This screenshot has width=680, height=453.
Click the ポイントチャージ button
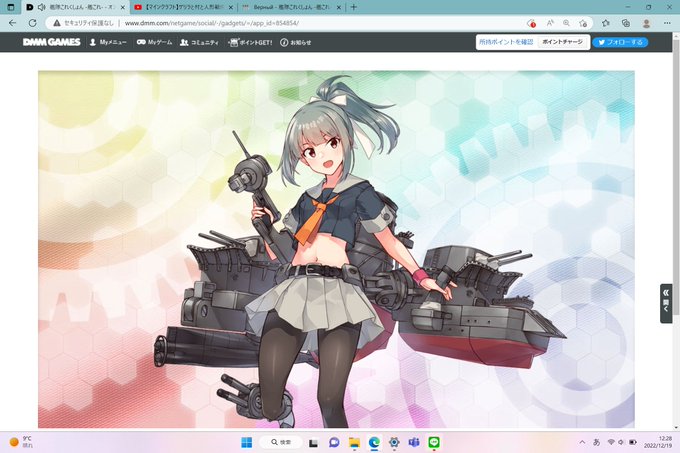click(x=562, y=42)
